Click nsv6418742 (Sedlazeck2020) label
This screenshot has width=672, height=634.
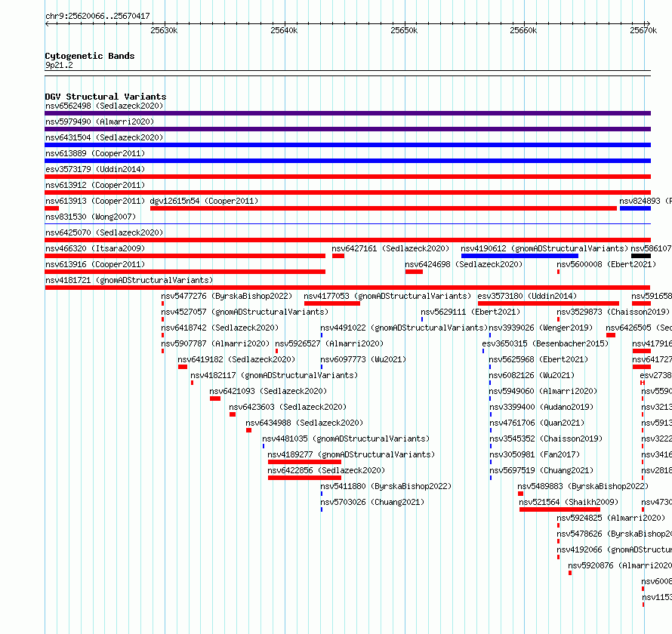pos(220,328)
